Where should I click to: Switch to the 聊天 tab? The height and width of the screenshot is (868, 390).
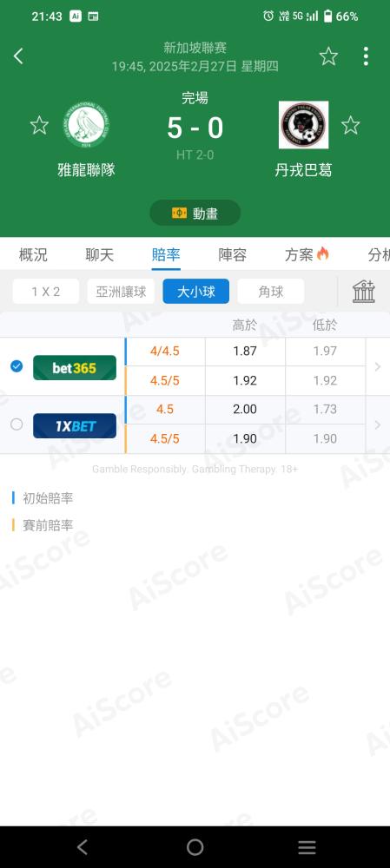pyautogui.click(x=100, y=254)
